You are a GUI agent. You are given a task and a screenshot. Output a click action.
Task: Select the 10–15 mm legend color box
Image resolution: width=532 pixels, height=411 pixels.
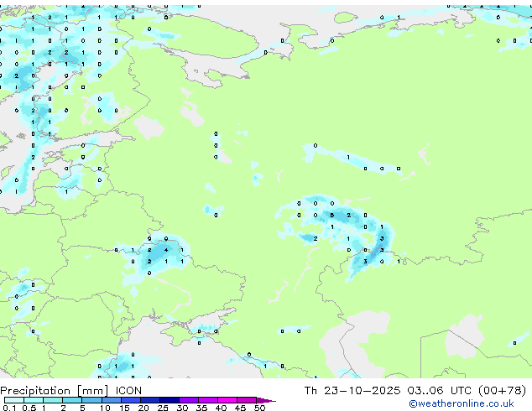coord(112,400)
